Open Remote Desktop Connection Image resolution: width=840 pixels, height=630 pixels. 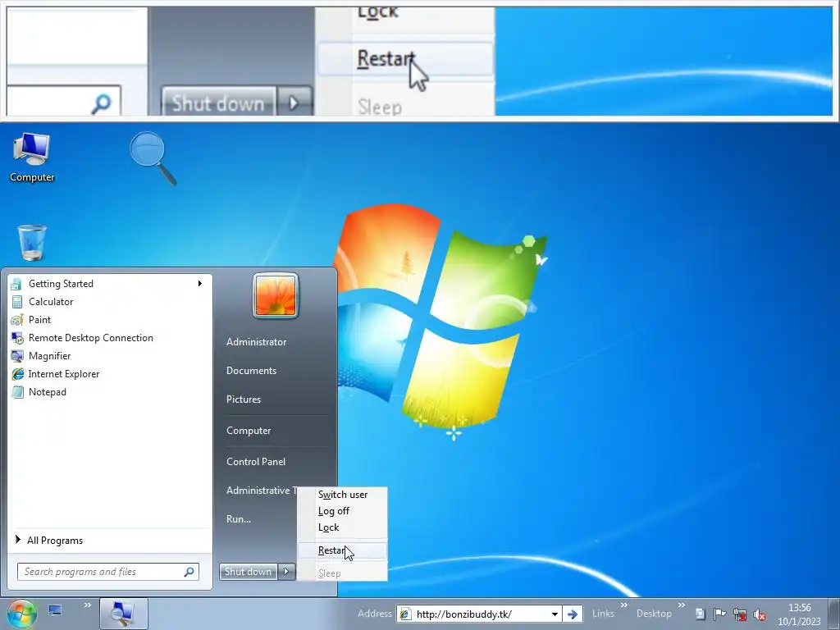click(x=110, y=338)
